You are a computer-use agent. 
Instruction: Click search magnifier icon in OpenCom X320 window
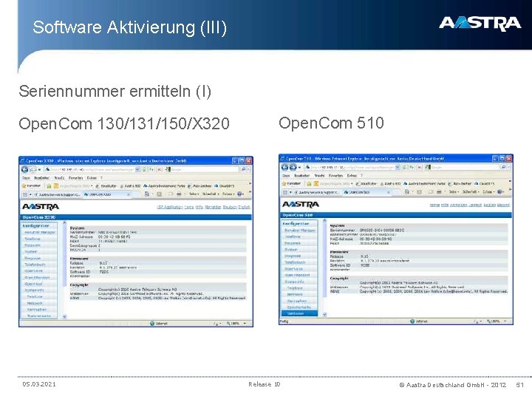[x=243, y=170]
